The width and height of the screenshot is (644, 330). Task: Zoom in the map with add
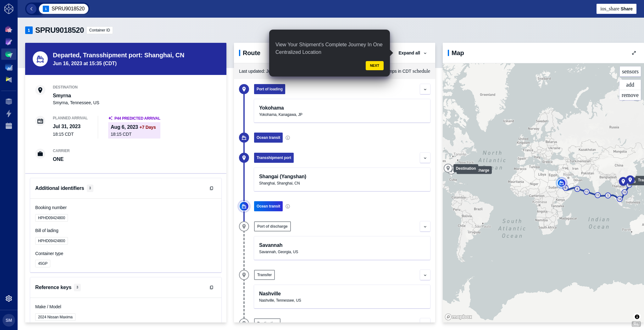[x=630, y=85]
